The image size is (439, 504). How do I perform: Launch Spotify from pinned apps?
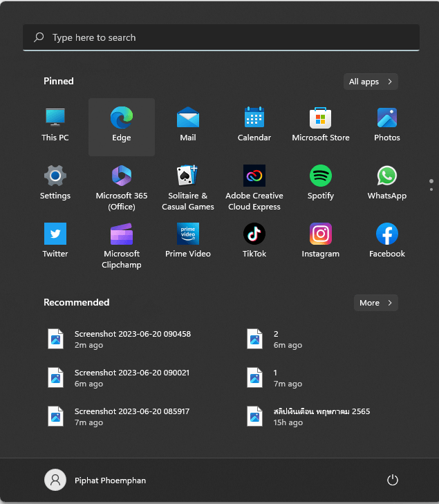point(321,176)
